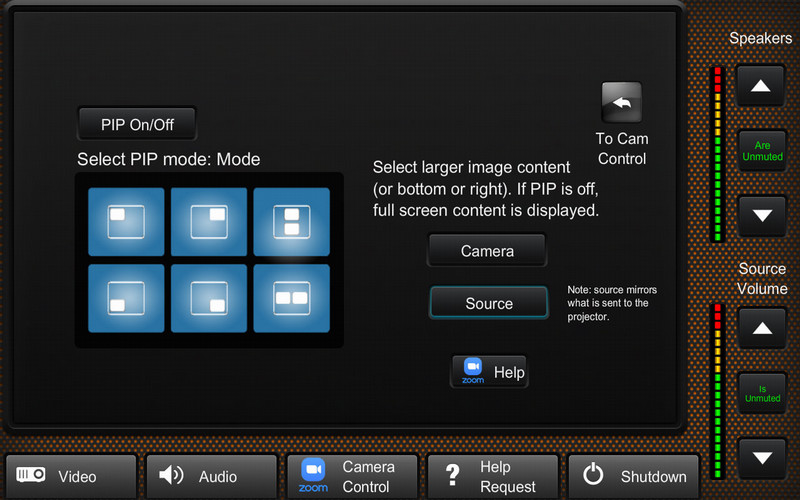Open the Audio tab

click(x=212, y=477)
